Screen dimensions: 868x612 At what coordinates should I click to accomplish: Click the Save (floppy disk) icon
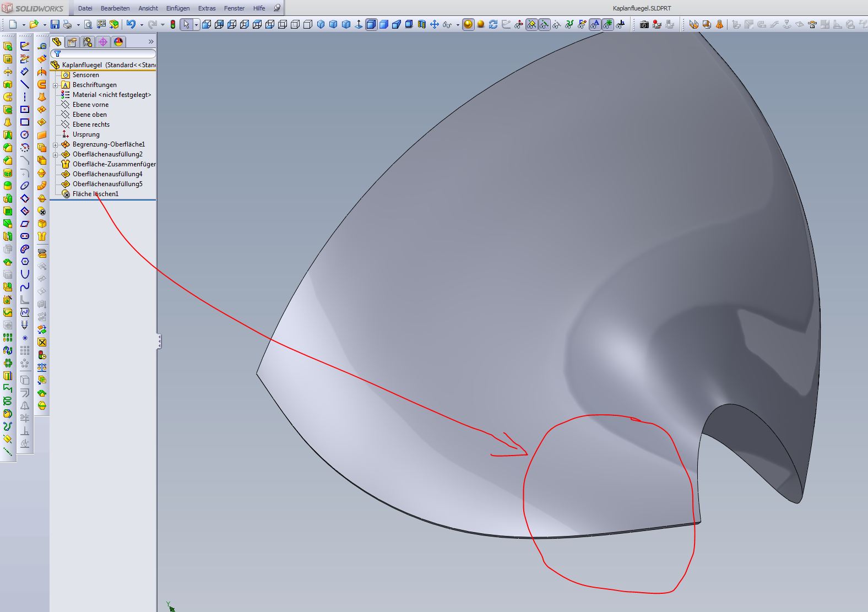point(55,24)
